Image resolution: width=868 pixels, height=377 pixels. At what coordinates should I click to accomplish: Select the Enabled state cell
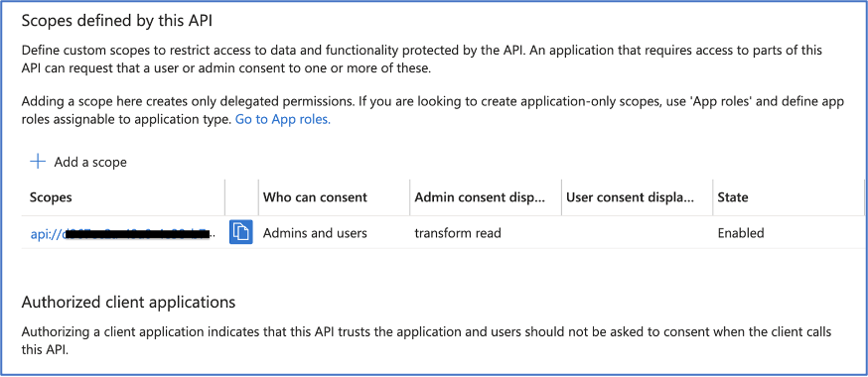click(x=741, y=233)
